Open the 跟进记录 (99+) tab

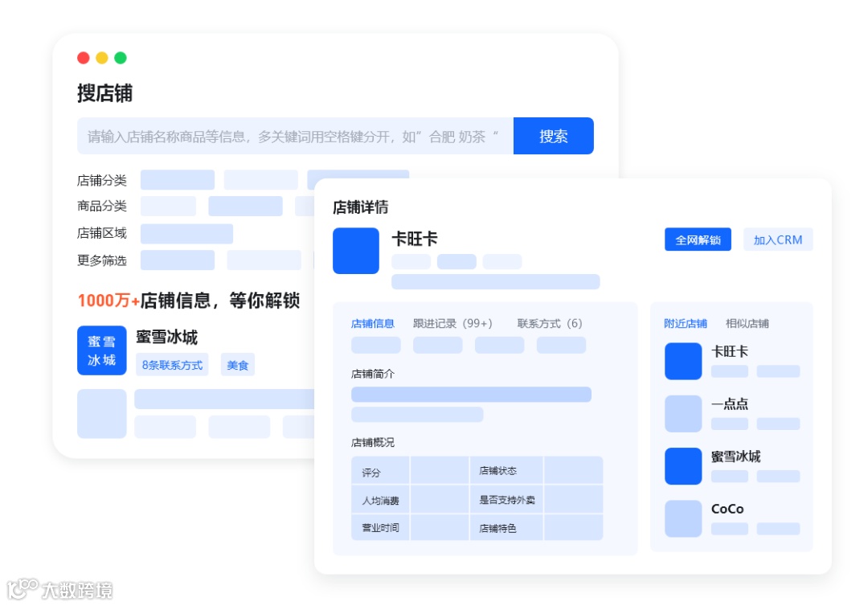[x=452, y=324]
